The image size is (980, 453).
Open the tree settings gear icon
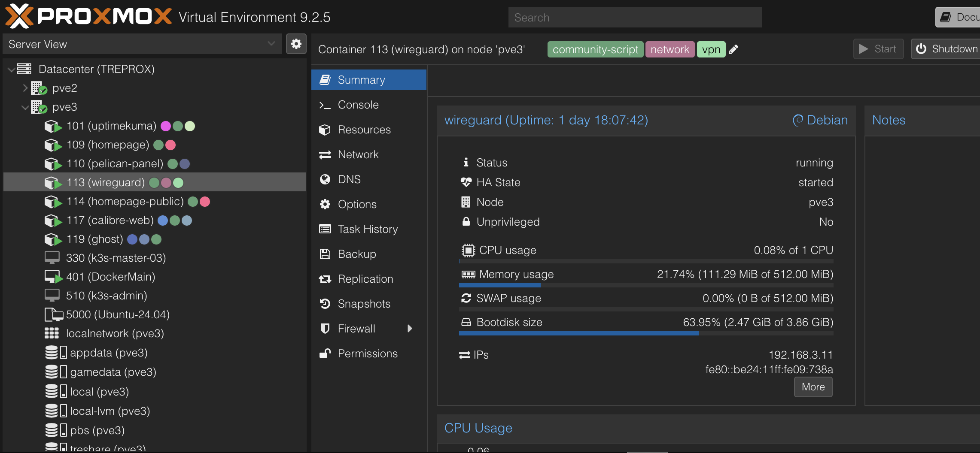(296, 44)
